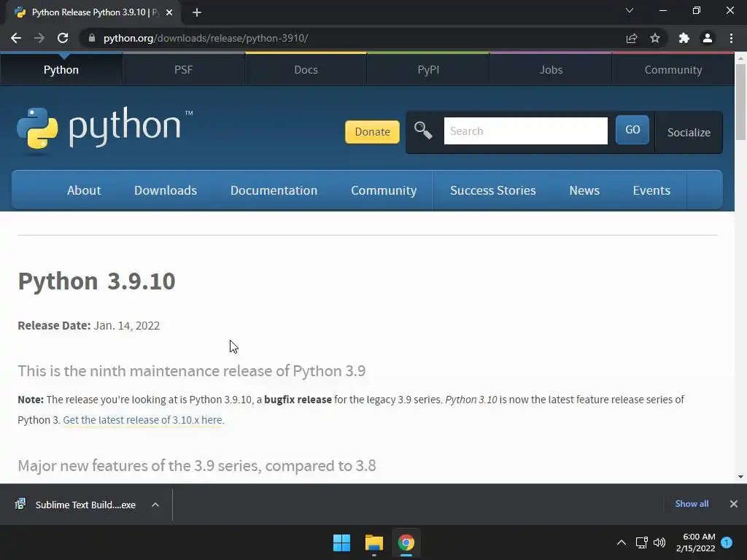Open the Documentation menu

pyautogui.click(x=274, y=190)
